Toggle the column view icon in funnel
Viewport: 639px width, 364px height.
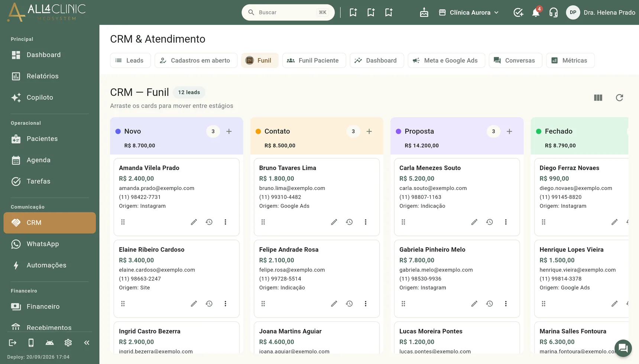point(598,98)
